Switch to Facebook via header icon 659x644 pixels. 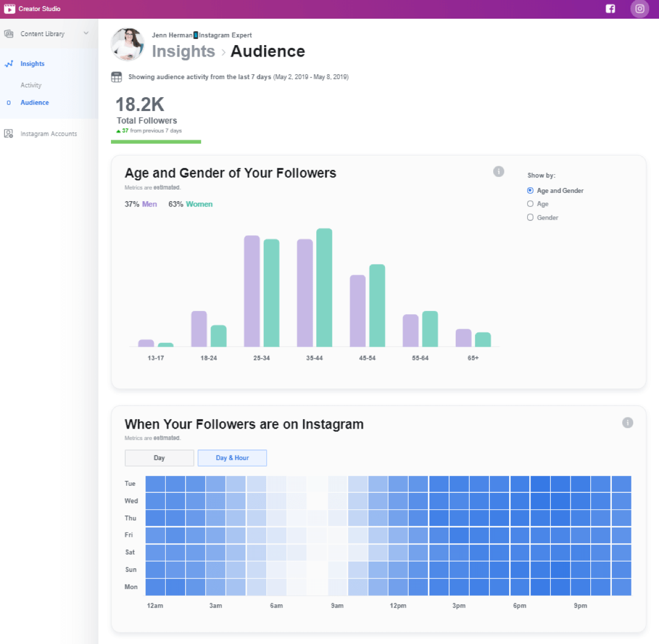[x=610, y=9]
